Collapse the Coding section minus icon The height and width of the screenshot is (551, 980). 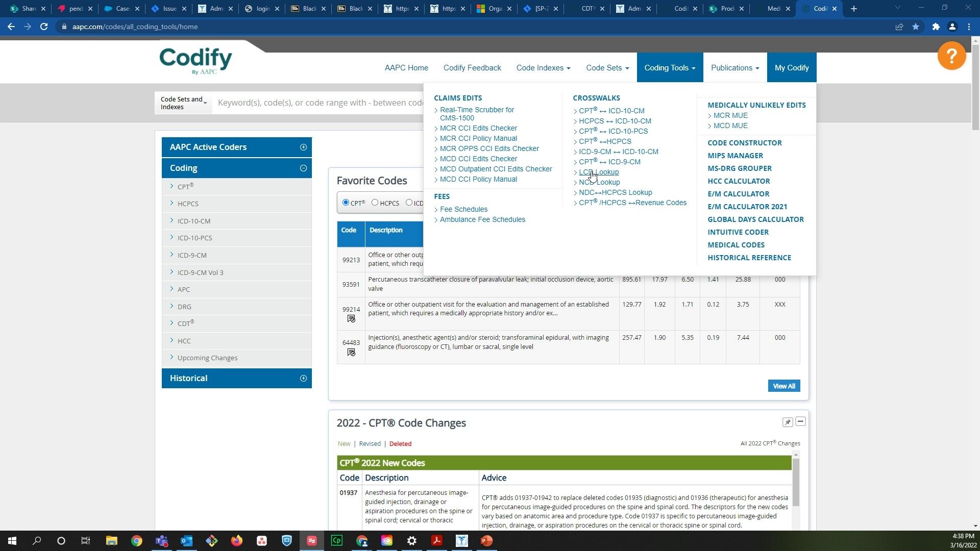tap(303, 167)
